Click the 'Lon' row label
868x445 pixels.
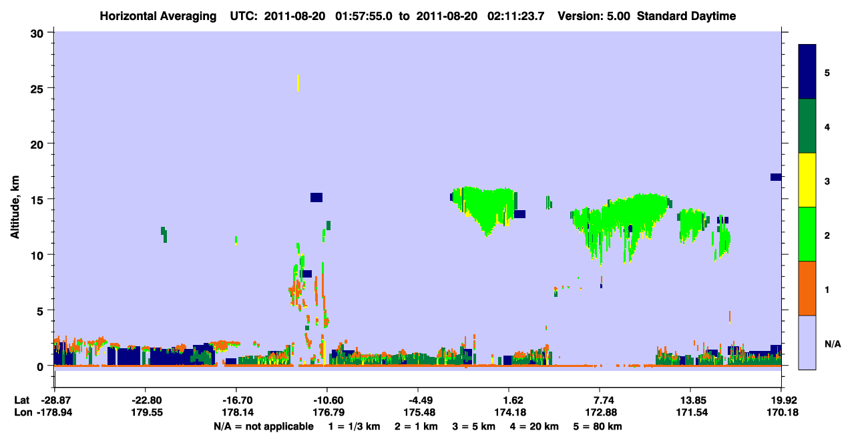coord(22,412)
